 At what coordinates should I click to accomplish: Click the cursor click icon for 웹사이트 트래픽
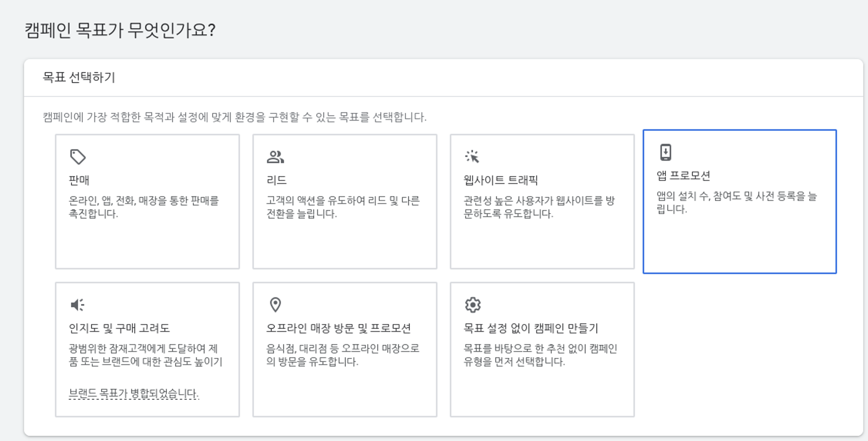(x=472, y=156)
